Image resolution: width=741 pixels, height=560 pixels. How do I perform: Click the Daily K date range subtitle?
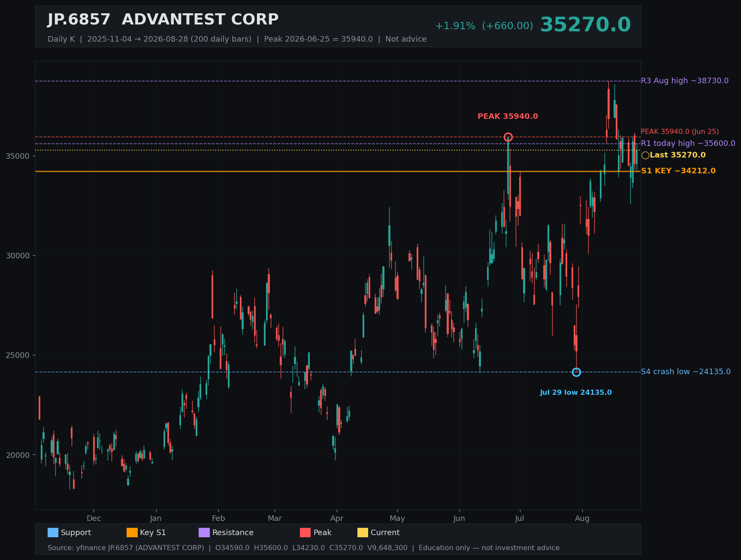click(237, 39)
